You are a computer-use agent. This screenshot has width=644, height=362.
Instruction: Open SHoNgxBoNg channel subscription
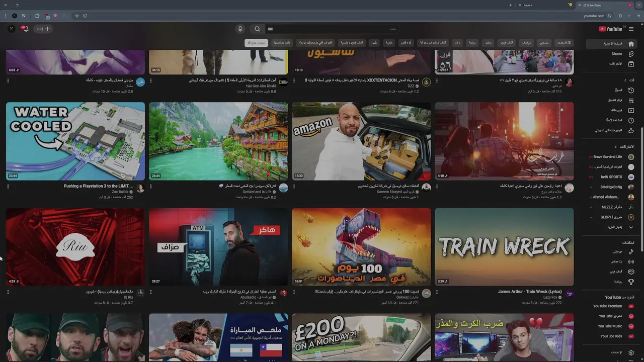coord(611,187)
